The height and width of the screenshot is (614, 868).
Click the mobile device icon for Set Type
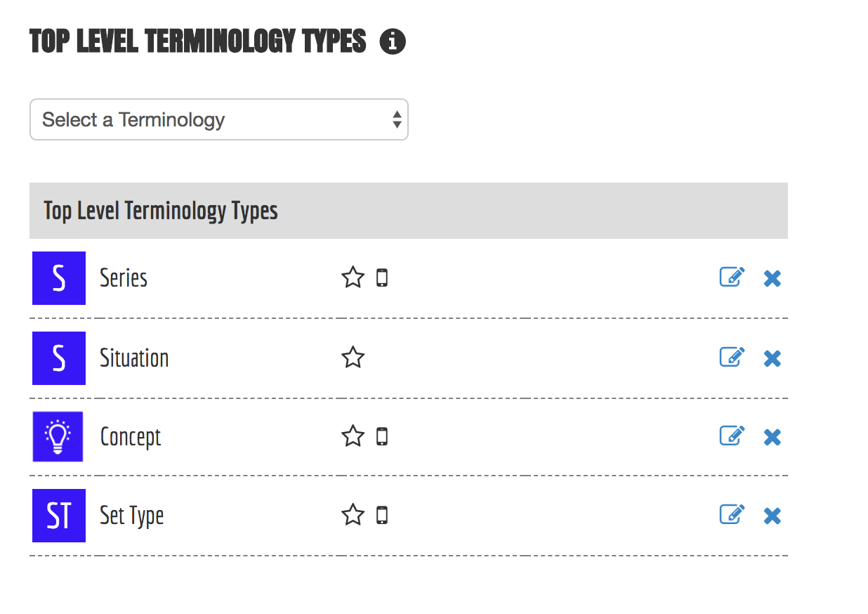[382, 516]
